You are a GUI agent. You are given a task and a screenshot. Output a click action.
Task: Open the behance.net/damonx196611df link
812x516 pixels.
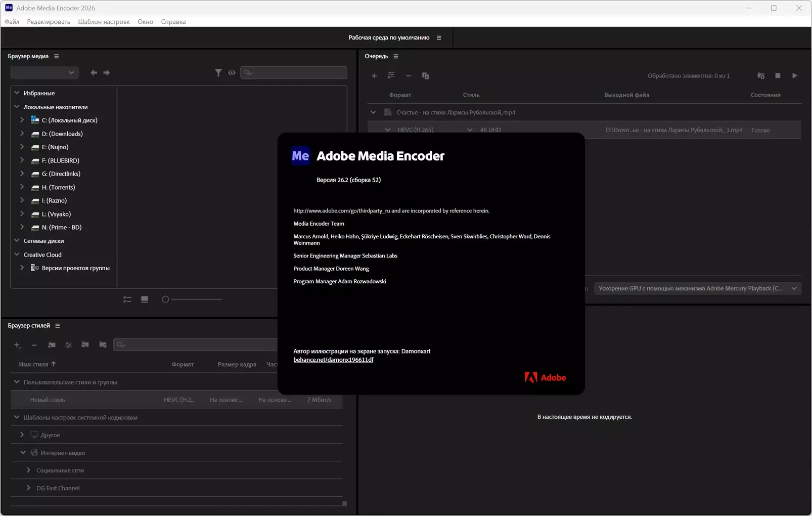333,360
